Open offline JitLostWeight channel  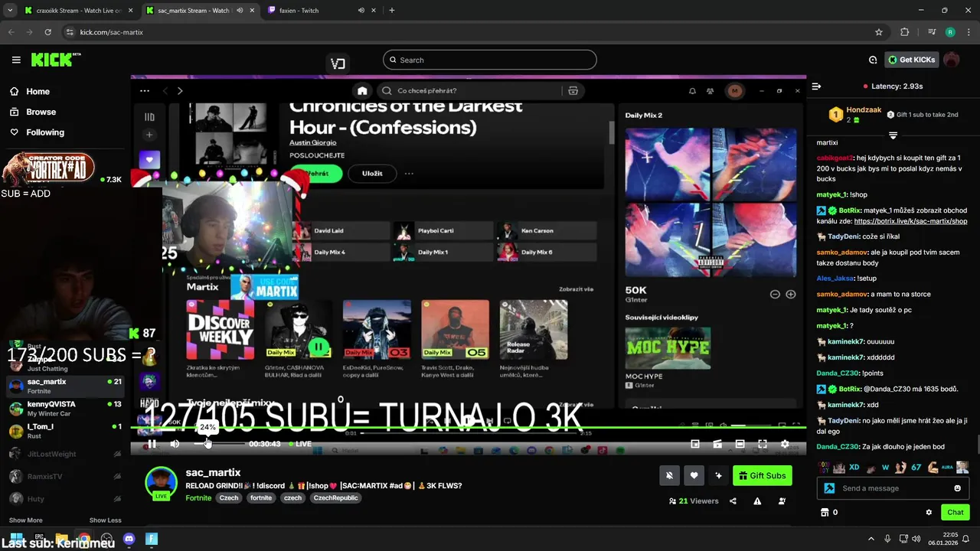pyautogui.click(x=65, y=454)
